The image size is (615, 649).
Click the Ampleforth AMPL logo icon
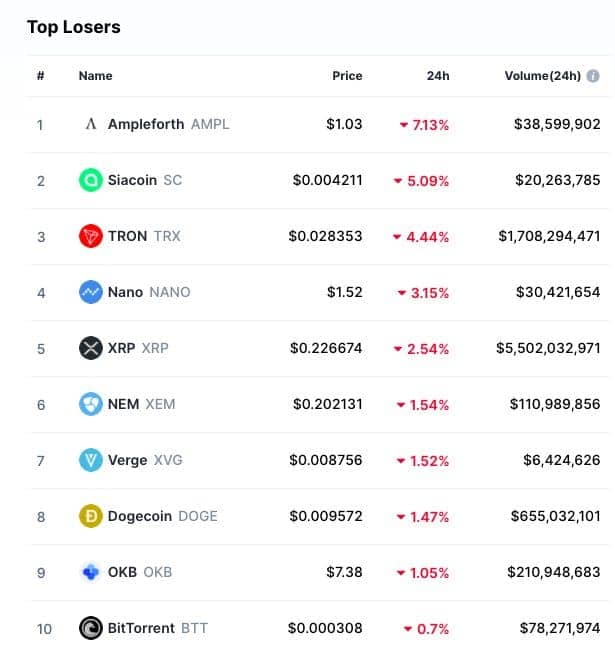point(91,124)
